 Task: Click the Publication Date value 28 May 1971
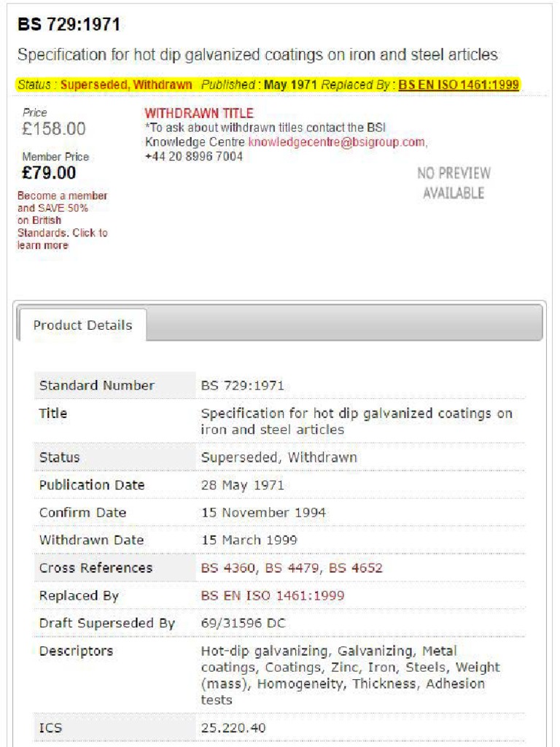[242, 484]
